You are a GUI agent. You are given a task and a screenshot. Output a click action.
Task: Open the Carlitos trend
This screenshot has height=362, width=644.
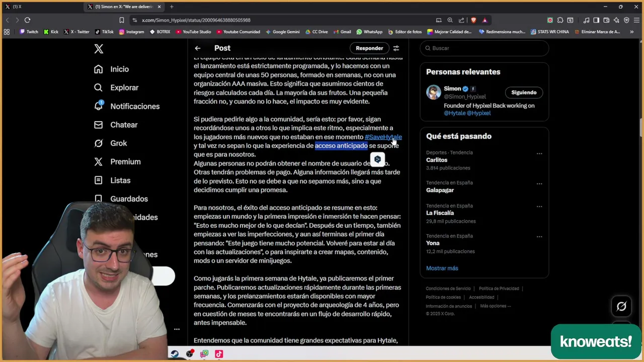437,160
